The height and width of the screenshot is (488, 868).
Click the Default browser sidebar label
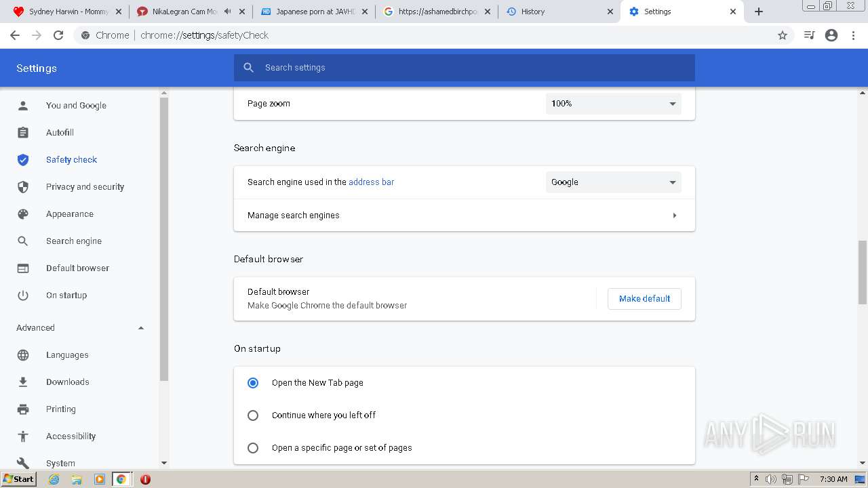(x=77, y=268)
